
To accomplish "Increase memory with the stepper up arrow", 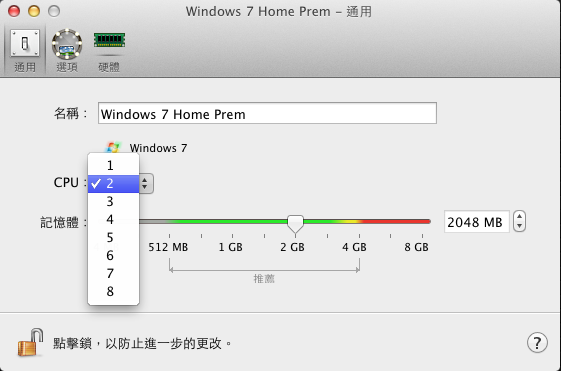I will coord(519,216).
